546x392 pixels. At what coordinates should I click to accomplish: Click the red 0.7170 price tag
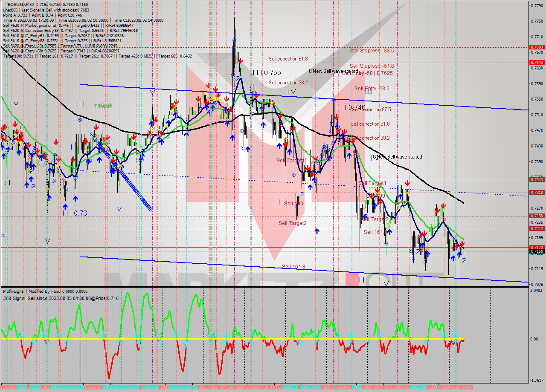pyautogui.click(x=536, y=247)
